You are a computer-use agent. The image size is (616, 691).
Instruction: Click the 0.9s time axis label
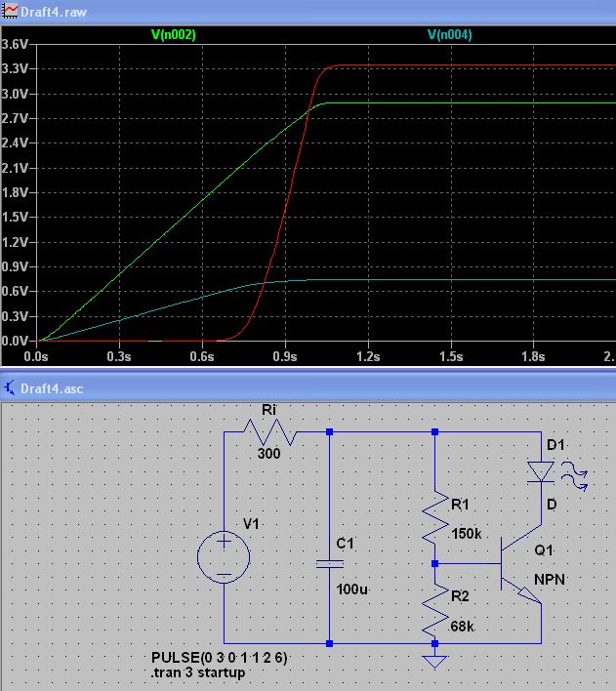[x=285, y=356]
